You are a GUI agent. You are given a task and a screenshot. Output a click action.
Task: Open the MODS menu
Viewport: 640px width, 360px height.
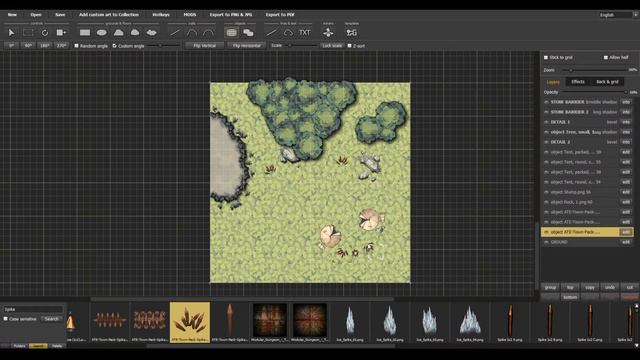click(190, 15)
